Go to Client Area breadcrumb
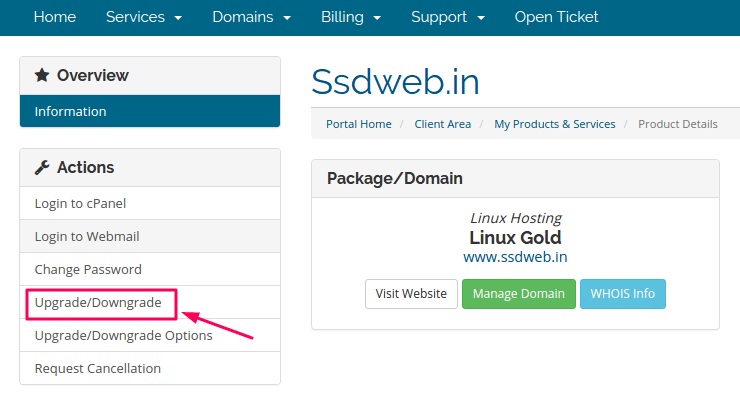The height and width of the screenshot is (400, 740). (x=443, y=124)
